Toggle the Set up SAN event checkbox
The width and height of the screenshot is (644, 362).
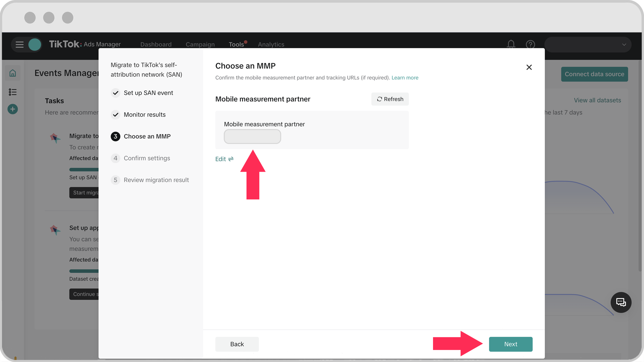click(x=115, y=93)
